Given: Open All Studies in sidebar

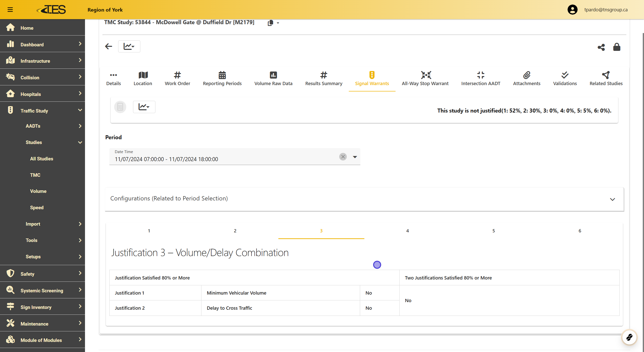Looking at the screenshot, I should 41,159.
